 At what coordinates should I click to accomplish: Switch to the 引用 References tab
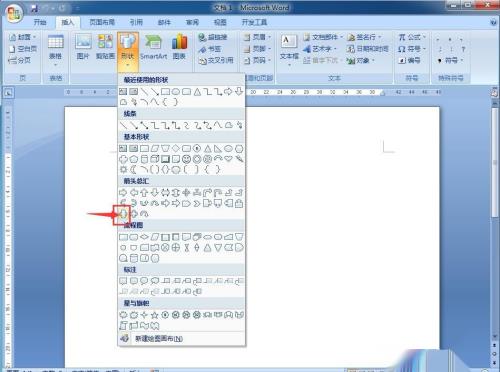click(x=136, y=22)
